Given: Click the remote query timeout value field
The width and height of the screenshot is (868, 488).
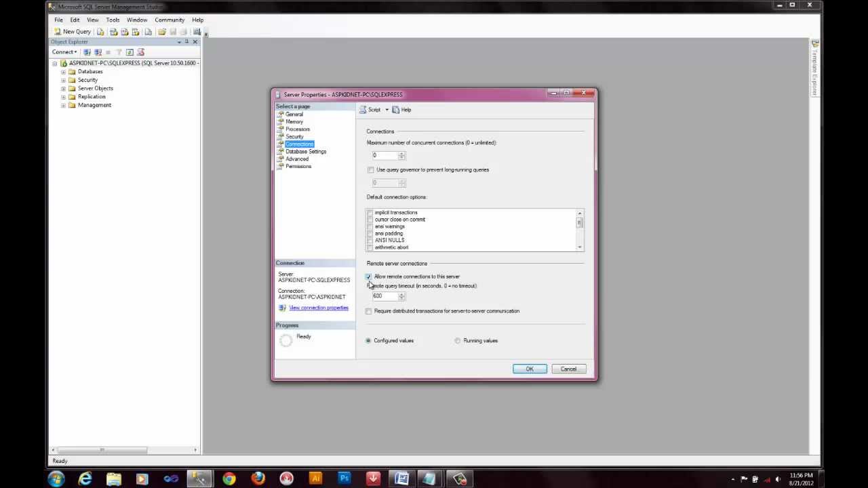Looking at the screenshot, I should [x=384, y=297].
